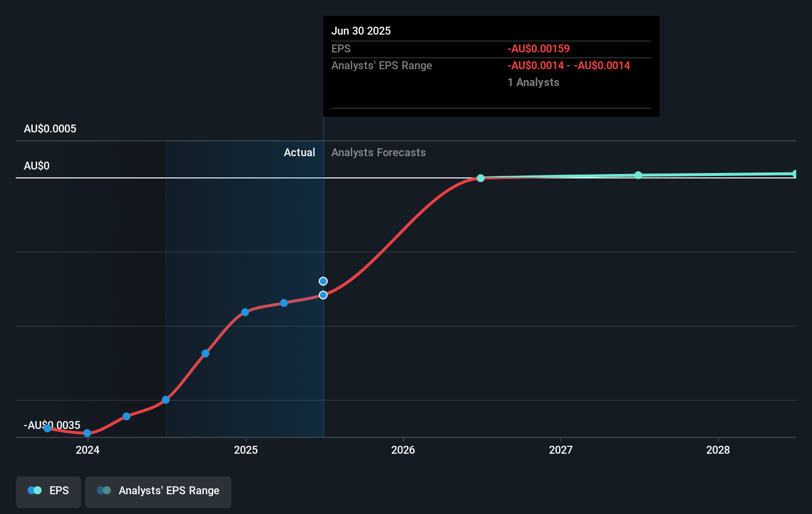
Task: Select the highlighted Jun 30 2025 data point
Action: [323, 295]
